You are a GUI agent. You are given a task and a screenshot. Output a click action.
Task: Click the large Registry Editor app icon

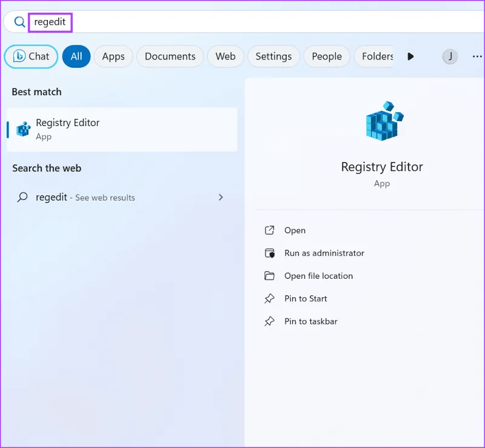click(x=384, y=121)
